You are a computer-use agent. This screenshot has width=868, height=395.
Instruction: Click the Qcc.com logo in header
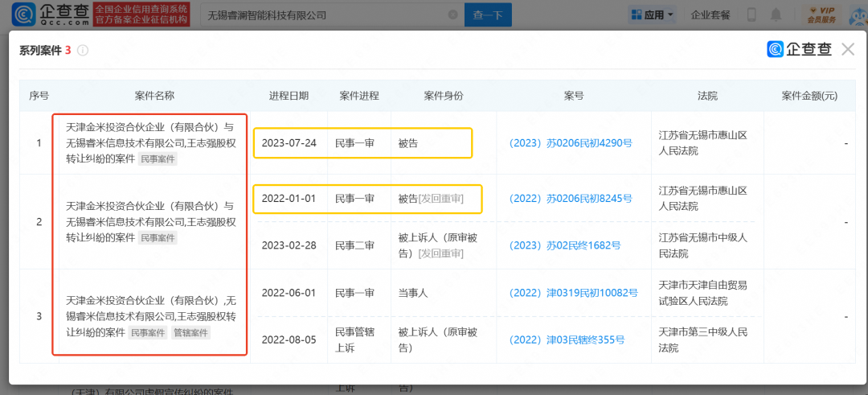pyautogui.click(x=50, y=15)
